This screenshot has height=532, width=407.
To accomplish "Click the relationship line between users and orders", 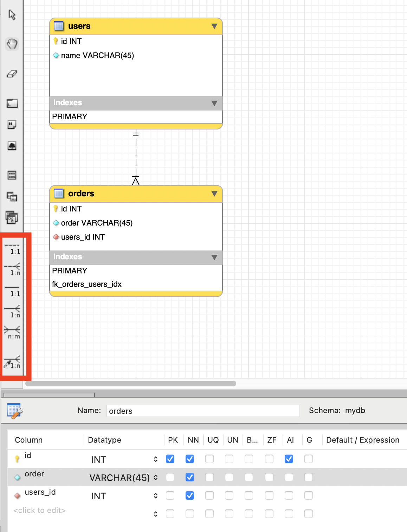I will tap(136, 157).
